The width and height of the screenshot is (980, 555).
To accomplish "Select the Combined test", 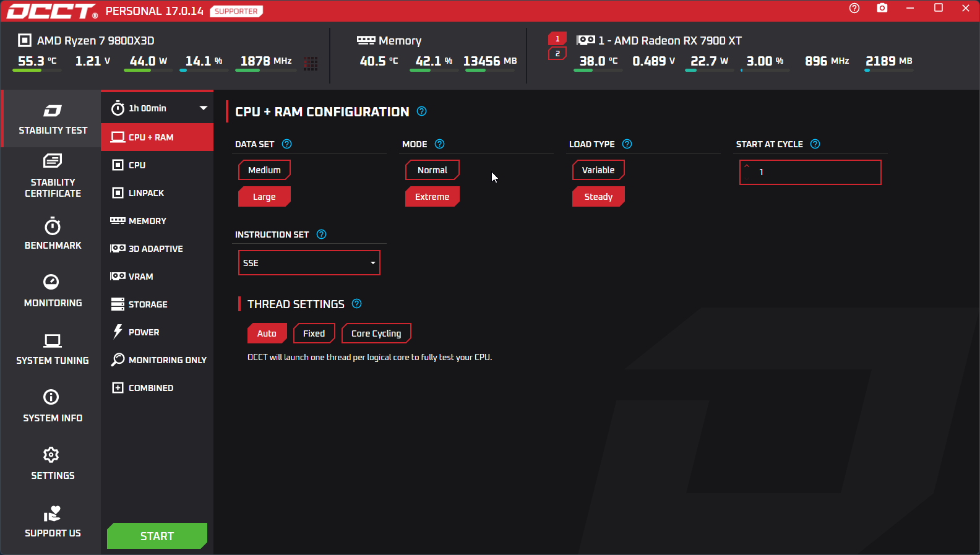I will pos(157,388).
